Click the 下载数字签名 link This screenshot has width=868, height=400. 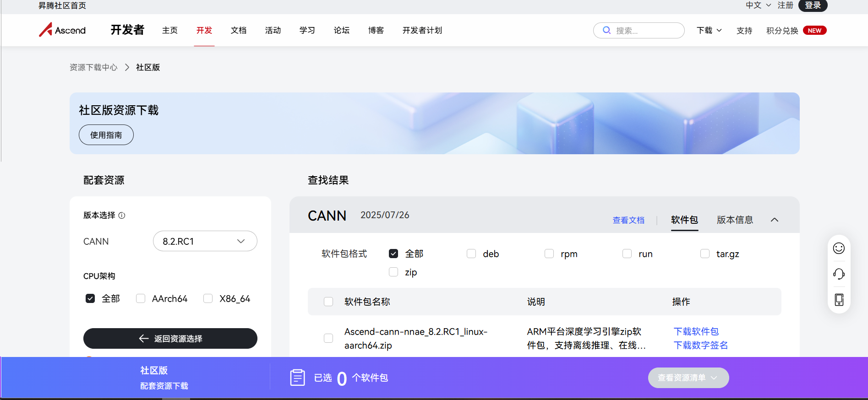tap(701, 345)
